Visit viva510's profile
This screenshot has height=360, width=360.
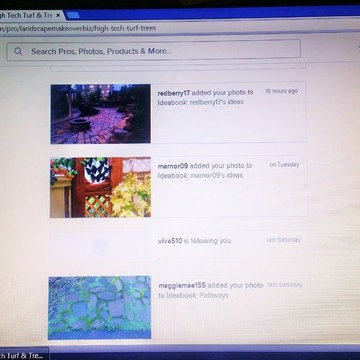click(x=170, y=241)
